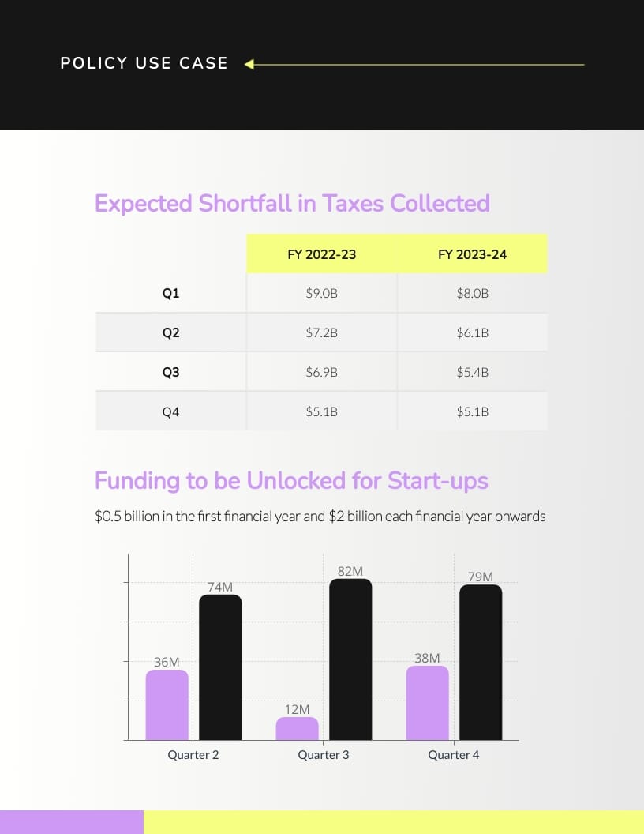Click the $9.0B table cell
The width and height of the screenshot is (644, 834).
point(321,293)
